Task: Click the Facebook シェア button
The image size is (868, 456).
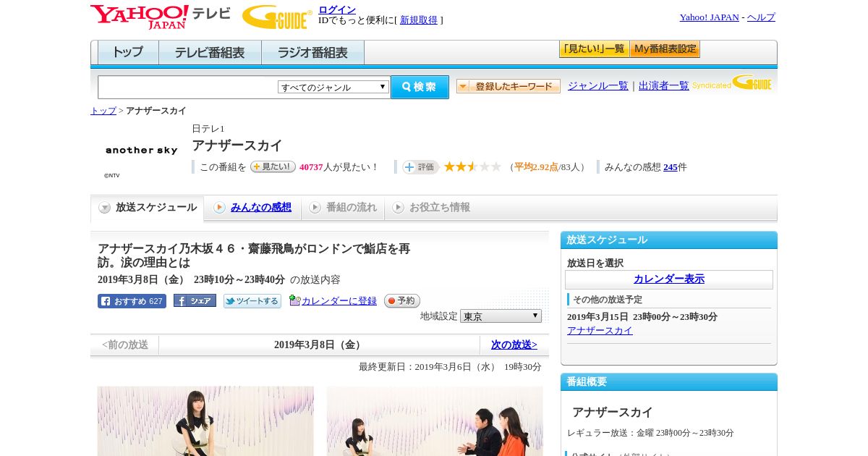Action: [x=195, y=300]
